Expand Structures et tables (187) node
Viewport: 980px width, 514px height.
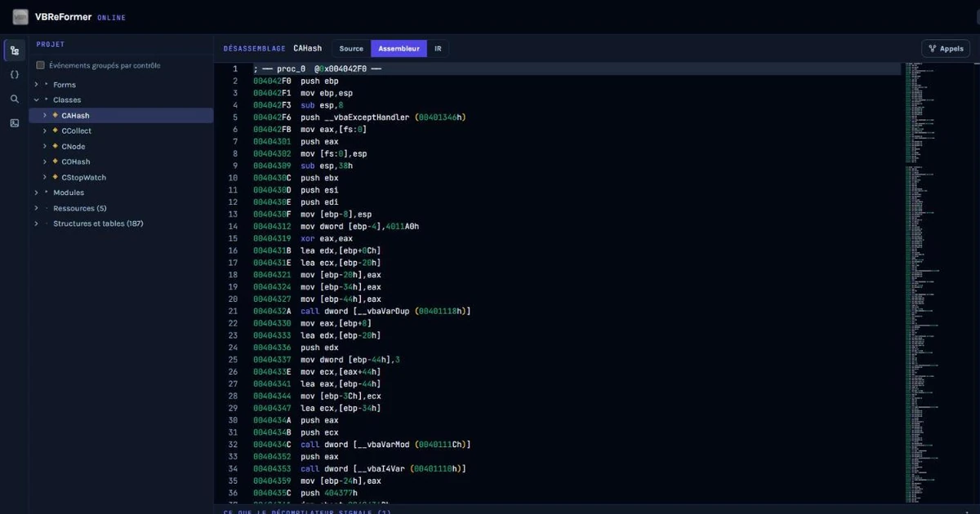point(36,224)
